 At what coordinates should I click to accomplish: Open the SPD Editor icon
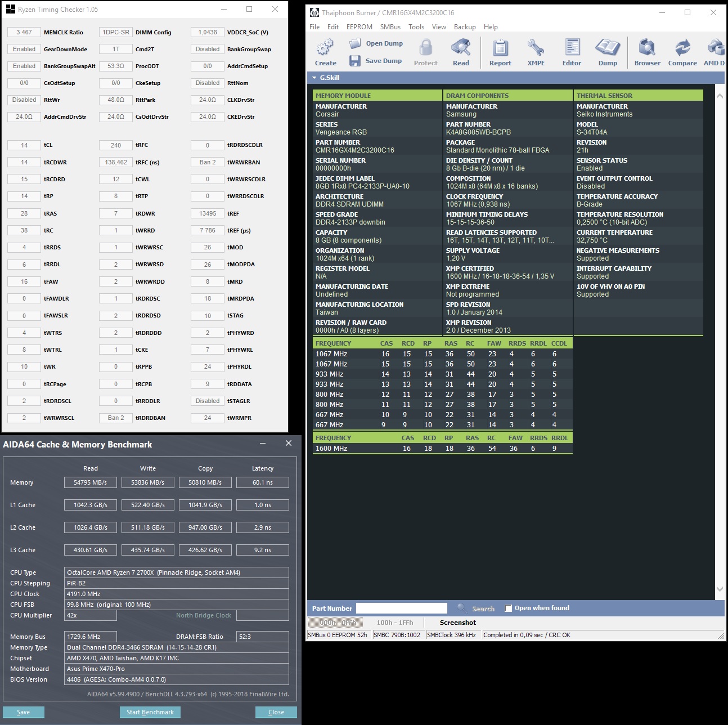(x=572, y=52)
